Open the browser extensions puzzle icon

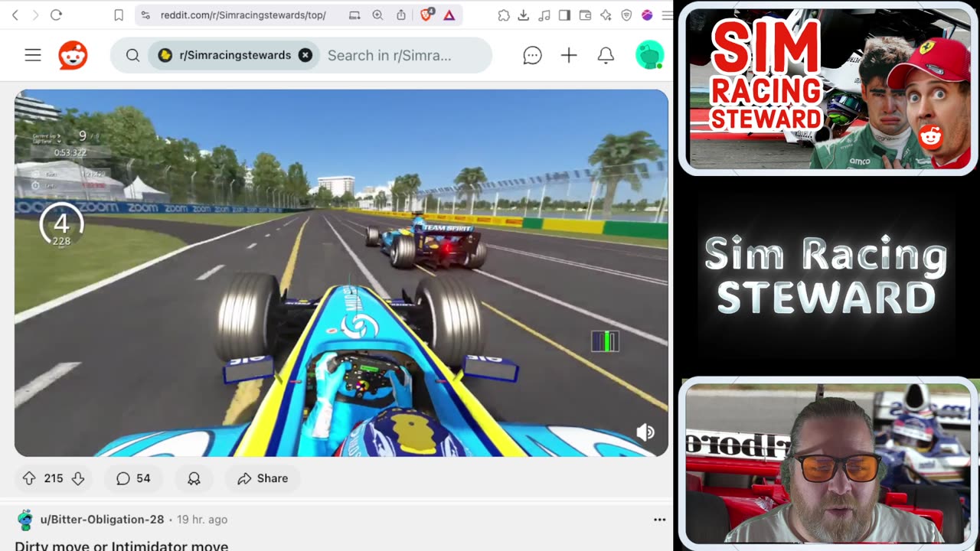coord(503,15)
